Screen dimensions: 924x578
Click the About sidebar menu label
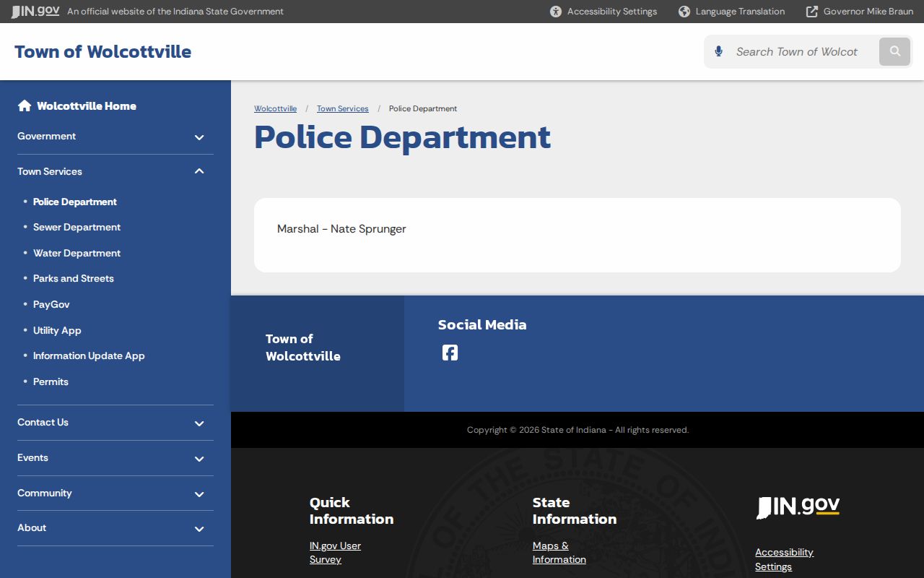[32, 527]
